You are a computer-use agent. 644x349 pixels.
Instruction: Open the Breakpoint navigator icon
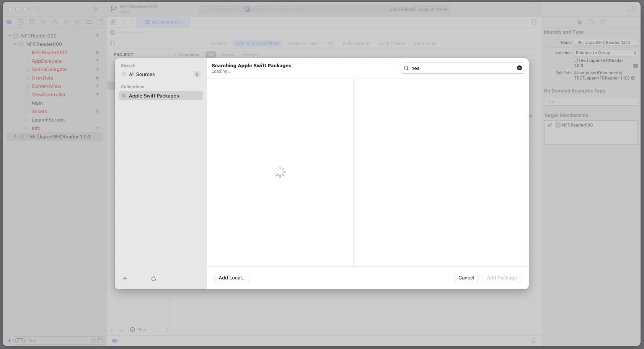[x=89, y=22]
